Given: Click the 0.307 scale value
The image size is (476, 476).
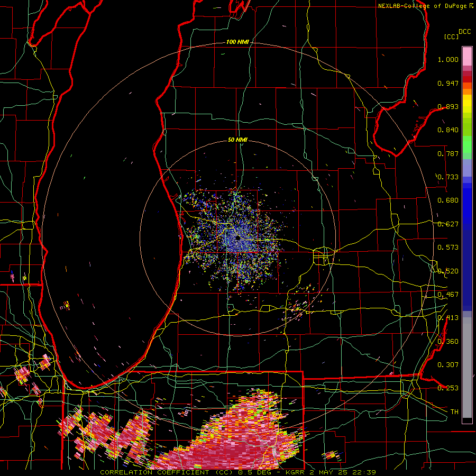Looking at the screenshot, I should point(448,365).
